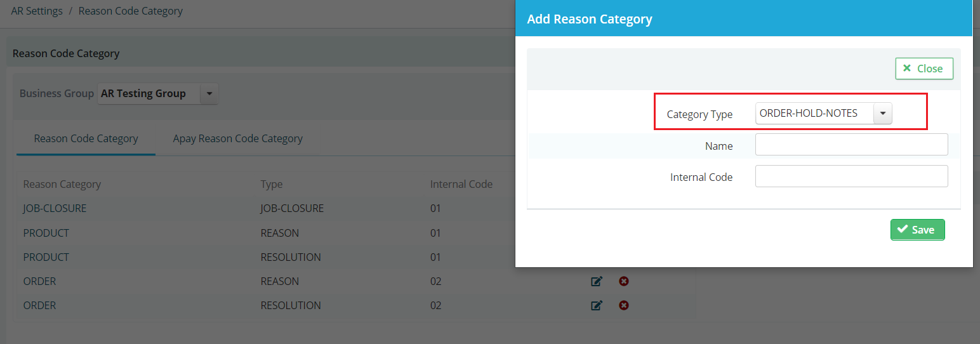The width and height of the screenshot is (980, 344).
Task: Open PRODUCT category with RESOLUTION type
Action: coord(46,257)
